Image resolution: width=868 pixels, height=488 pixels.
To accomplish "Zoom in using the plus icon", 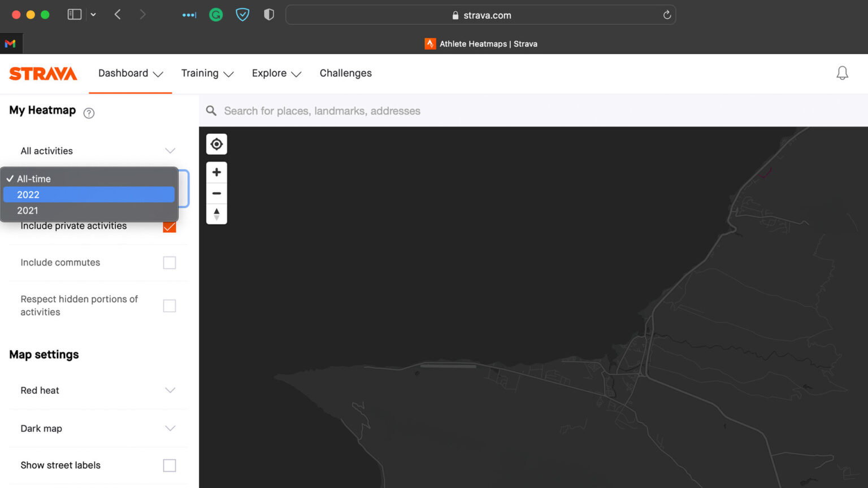I will tap(216, 172).
